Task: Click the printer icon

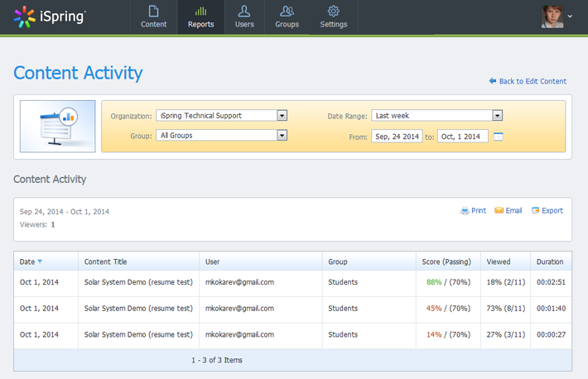Action: coord(465,211)
